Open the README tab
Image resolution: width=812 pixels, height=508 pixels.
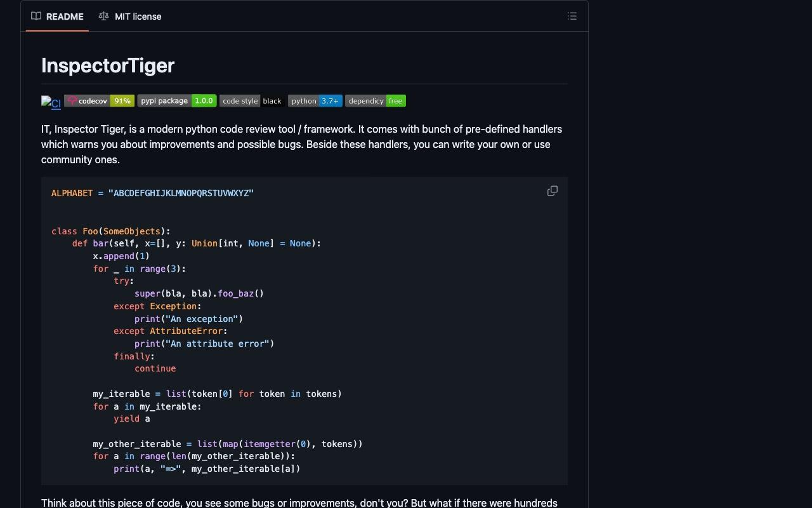point(57,17)
